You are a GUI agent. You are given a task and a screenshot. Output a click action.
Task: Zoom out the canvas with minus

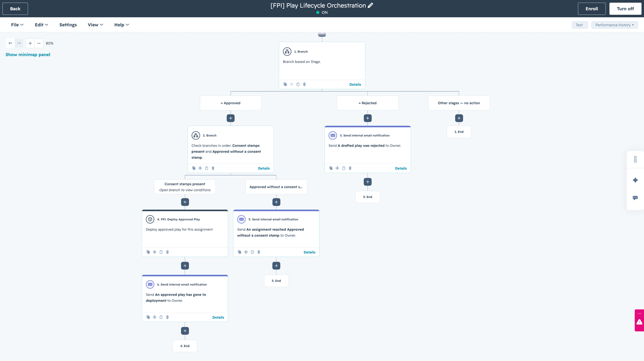tap(39, 43)
